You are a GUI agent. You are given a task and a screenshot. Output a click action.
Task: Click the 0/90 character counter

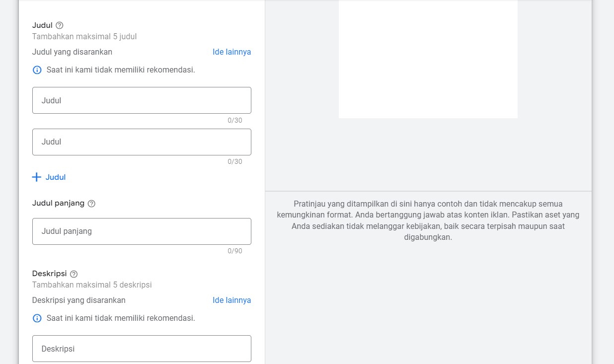pos(235,251)
